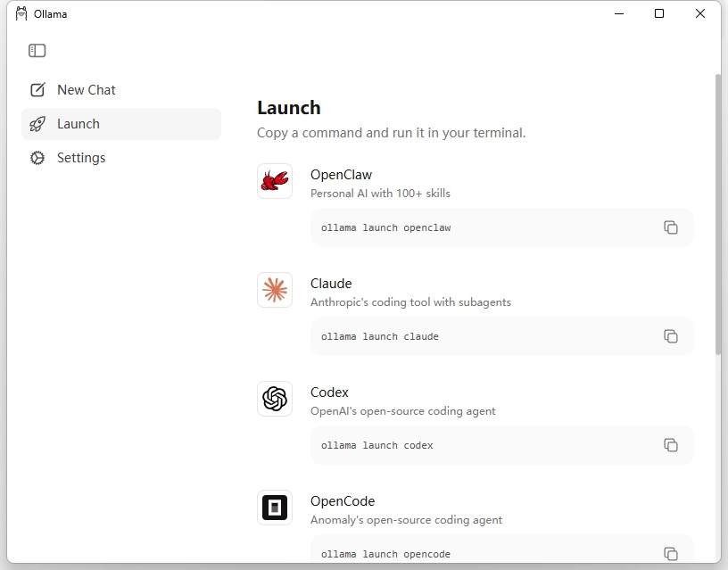Maximize the Ollama window
728x570 pixels.
coord(659,14)
